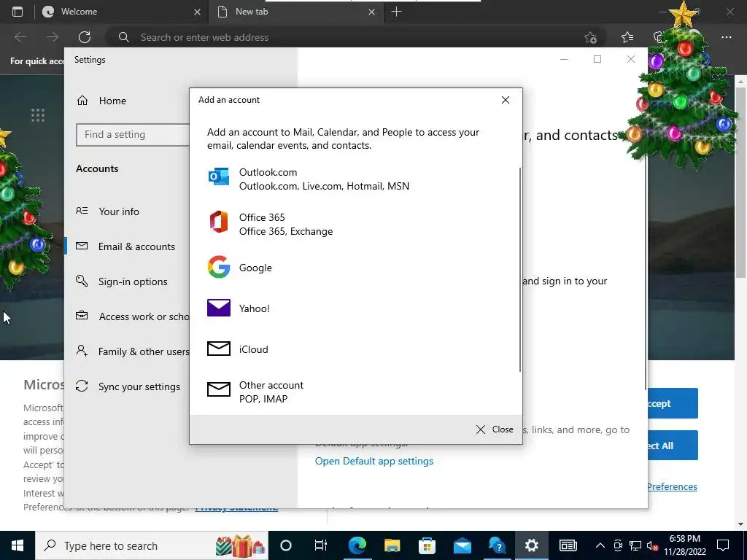Focus the Find a setting search box
This screenshot has width=747, height=560.
[133, 135]
